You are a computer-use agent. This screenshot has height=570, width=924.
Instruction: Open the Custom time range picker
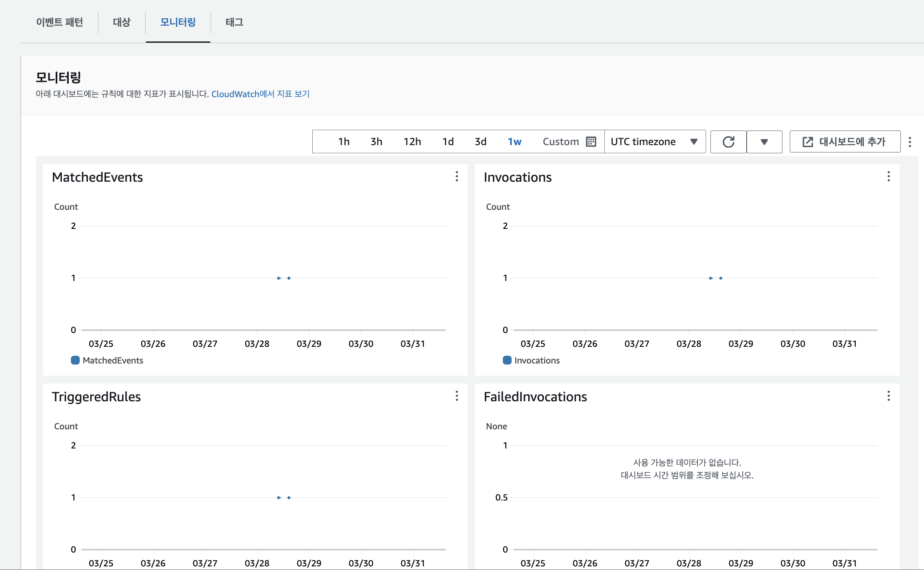(561, 141)
